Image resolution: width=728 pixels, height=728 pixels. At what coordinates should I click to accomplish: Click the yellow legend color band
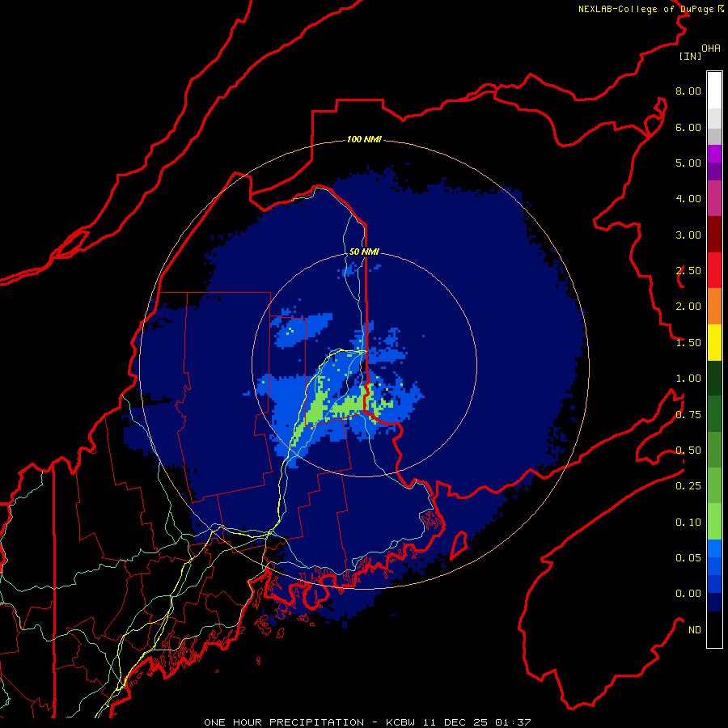(x=714, y=342)
